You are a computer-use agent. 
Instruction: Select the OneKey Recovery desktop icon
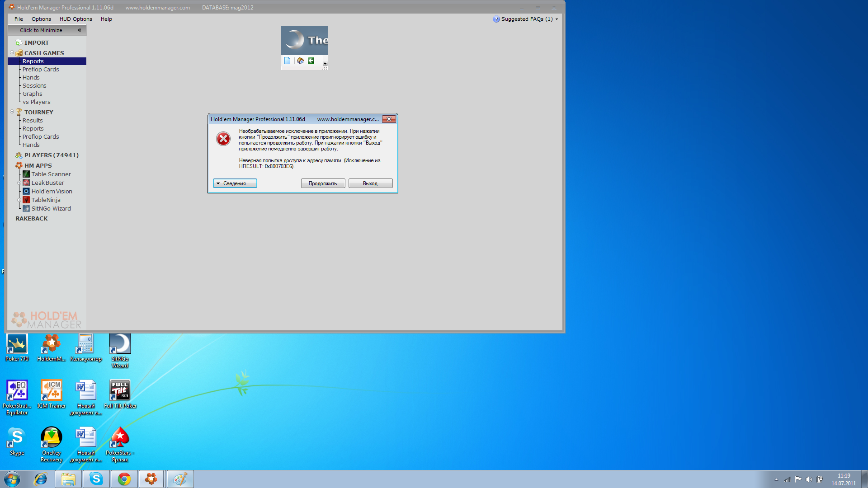[52, 445]
